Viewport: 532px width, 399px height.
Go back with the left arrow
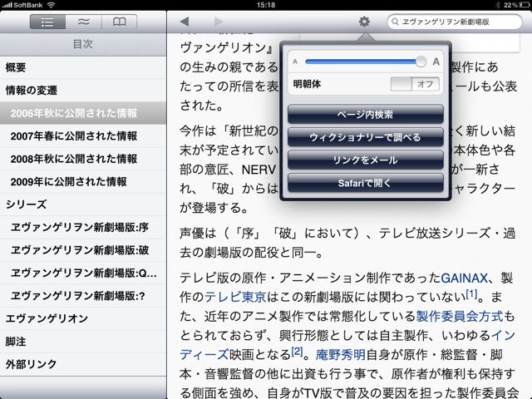[x=185, y=22]
